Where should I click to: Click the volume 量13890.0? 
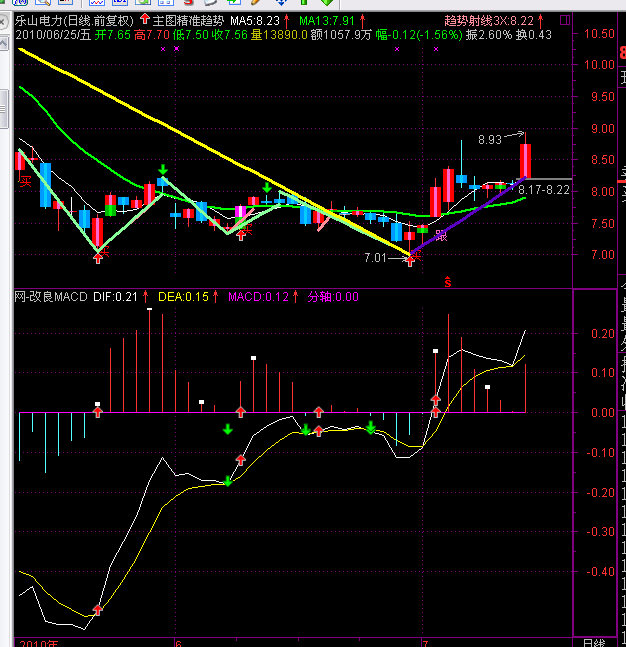[279, 35]
